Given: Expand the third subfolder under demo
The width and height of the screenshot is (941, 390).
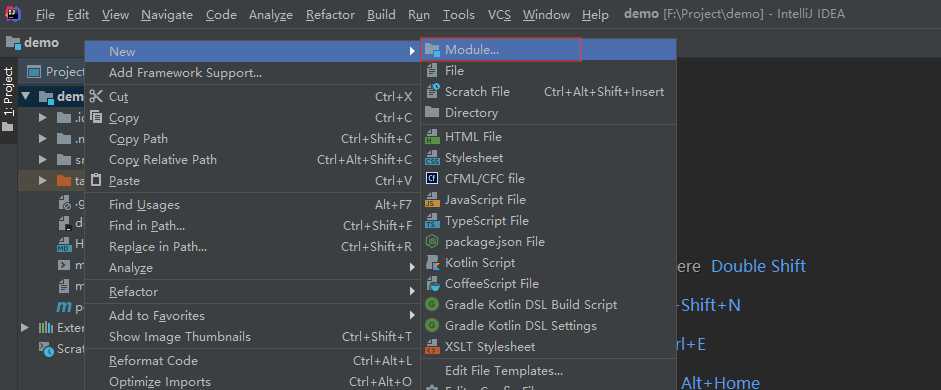Looking at the screenshot, I should pyautogui.click(x=42, y=160).
